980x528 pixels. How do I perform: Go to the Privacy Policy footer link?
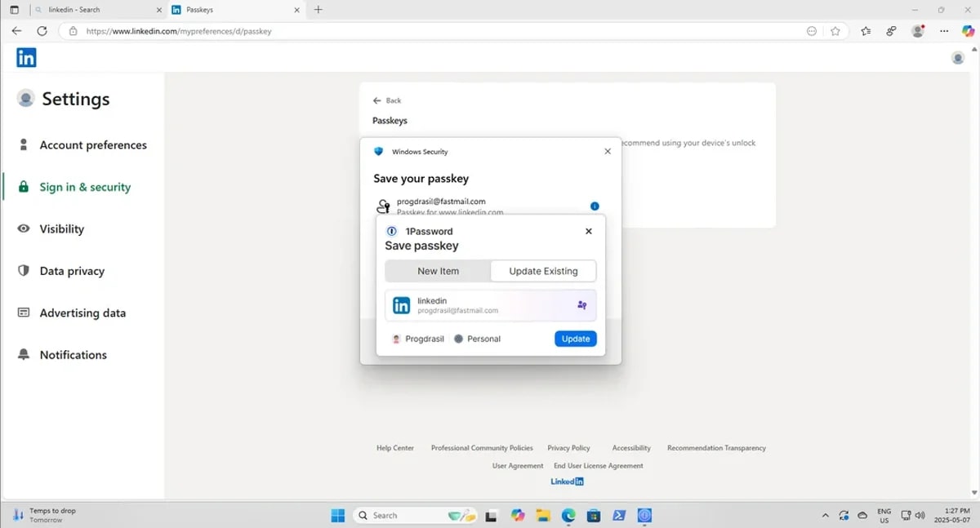pyautogui.click(x=568, y=448)
